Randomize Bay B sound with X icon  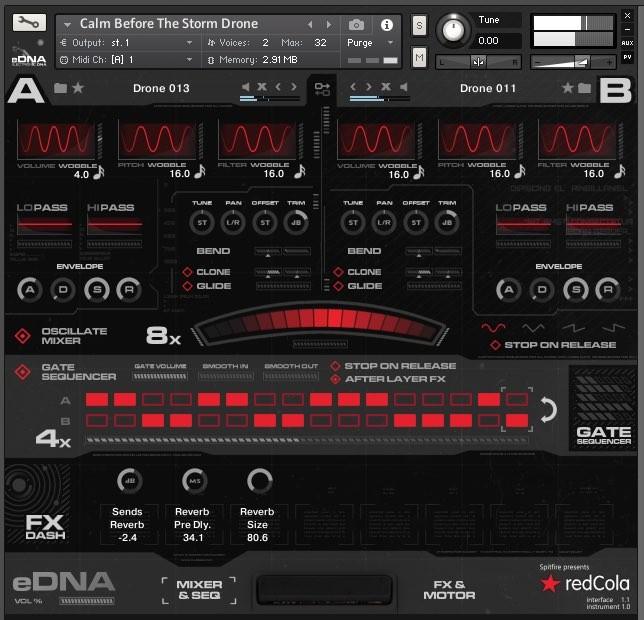[x=386, y=87]
